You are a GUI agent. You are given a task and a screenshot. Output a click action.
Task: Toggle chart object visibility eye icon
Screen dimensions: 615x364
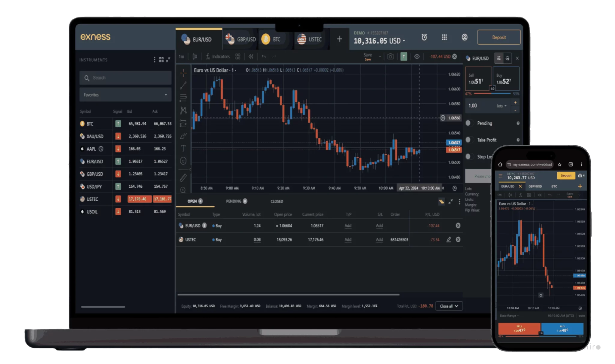point(417,56)
